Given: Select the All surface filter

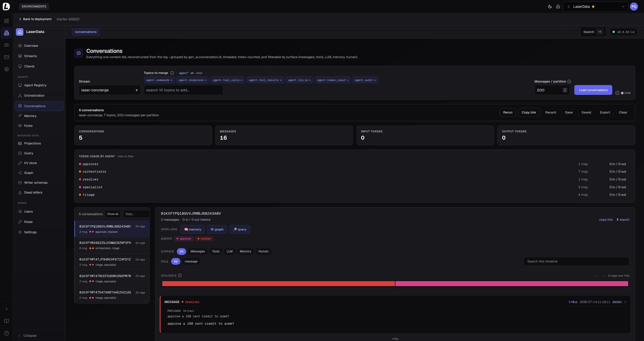Looking at the screenshot, I should [181, 251].
